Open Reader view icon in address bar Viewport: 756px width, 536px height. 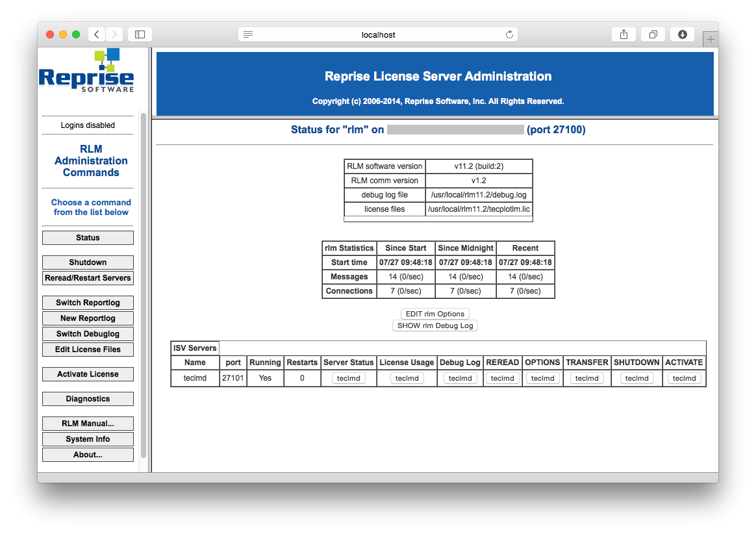(x=248, y=34)
